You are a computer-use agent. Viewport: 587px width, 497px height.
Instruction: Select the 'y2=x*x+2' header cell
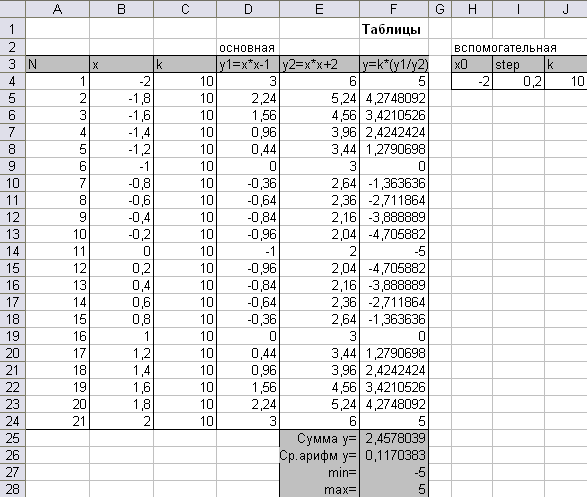pos(319,64)
